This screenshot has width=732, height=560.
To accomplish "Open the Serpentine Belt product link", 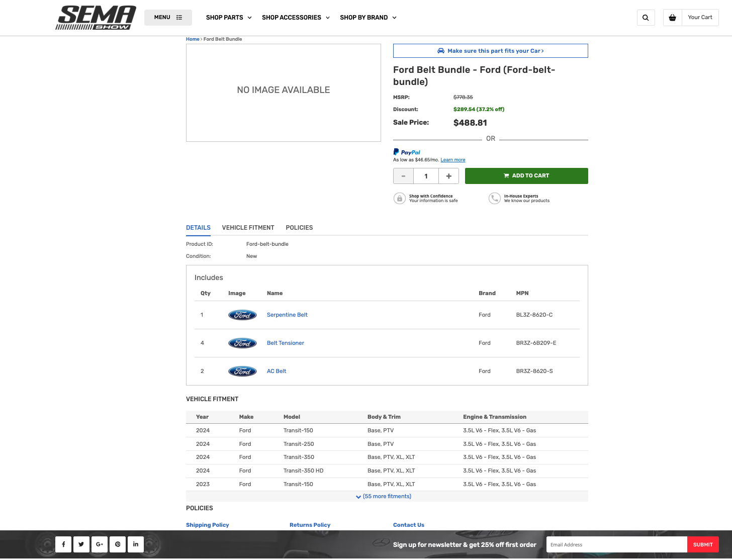I will (287, 315).
